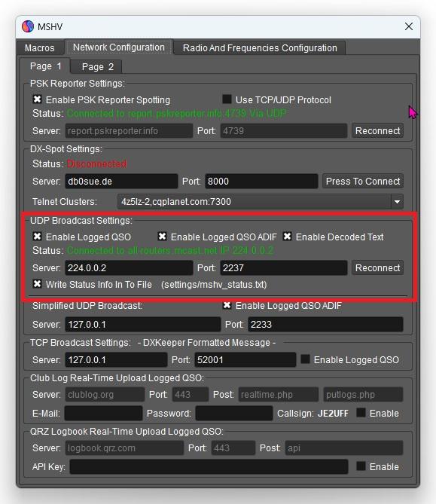436x504 pixels.
Task: Click Reconnect button for PSK Reporter
Action: pyautogui.click(x=377, y=131)
